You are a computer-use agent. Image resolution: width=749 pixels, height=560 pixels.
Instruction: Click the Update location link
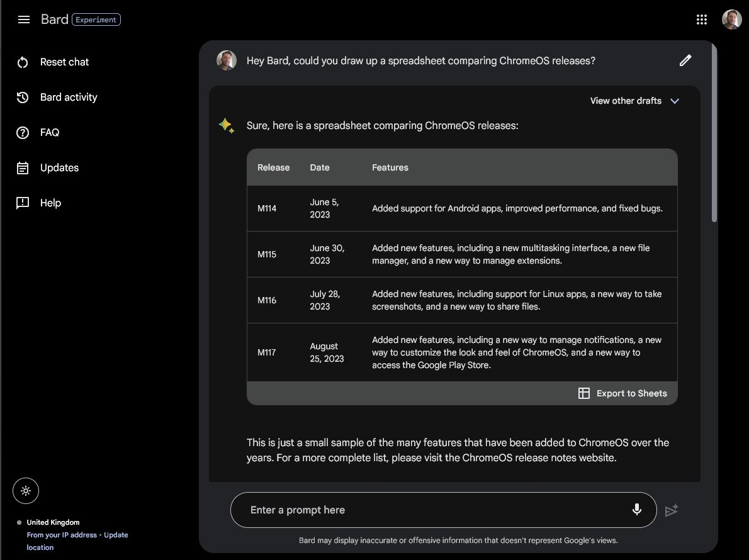point(115,535)
